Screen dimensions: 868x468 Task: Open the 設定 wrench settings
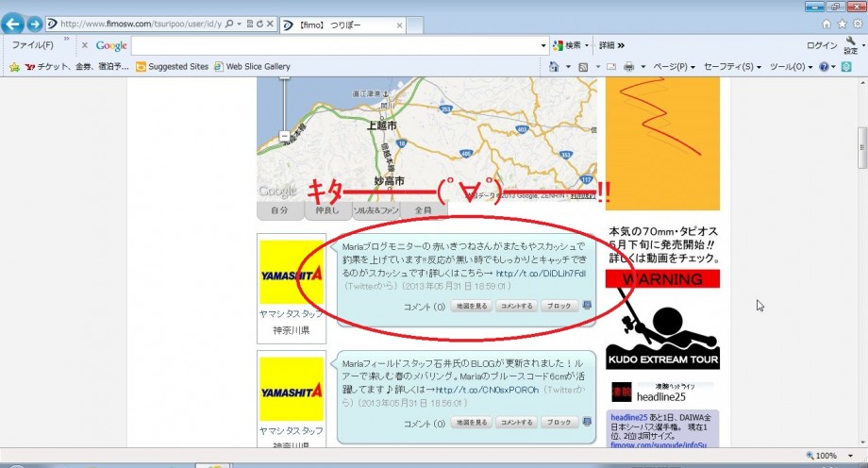coord(851,45)
